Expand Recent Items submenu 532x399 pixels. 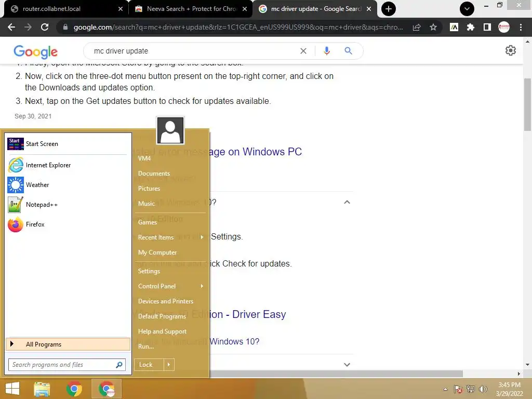(170, 237)
